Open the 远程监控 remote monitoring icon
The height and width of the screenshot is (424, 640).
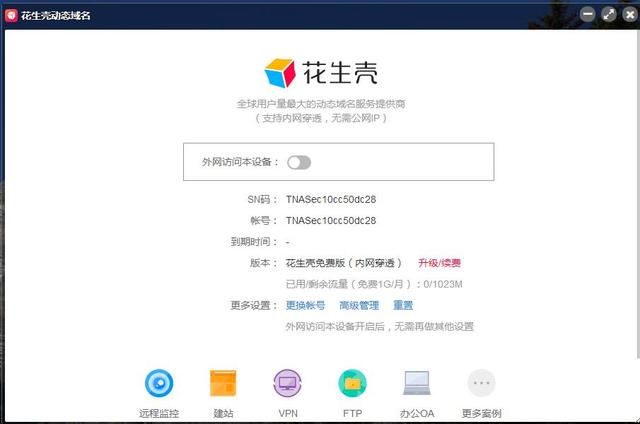159,383
